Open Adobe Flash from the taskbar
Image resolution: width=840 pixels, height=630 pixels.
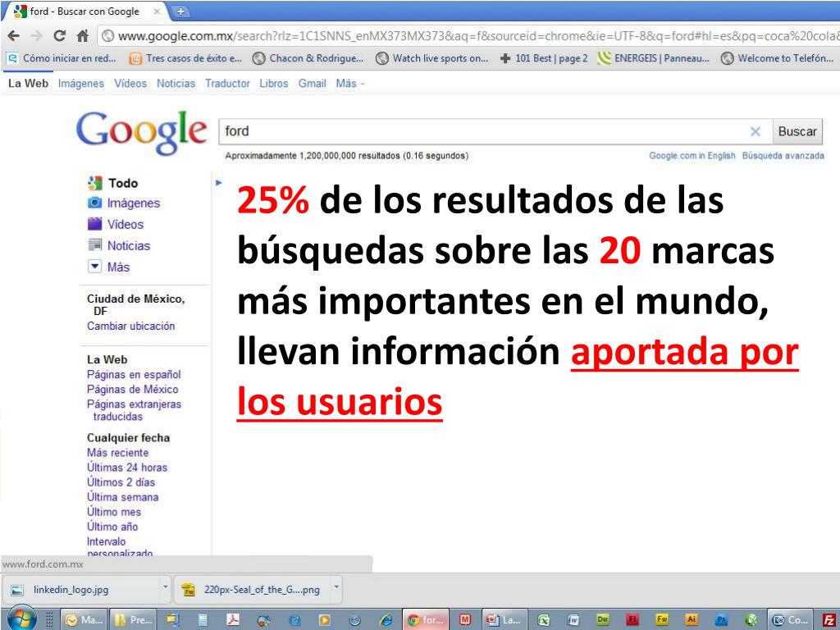tap(632, 620)
